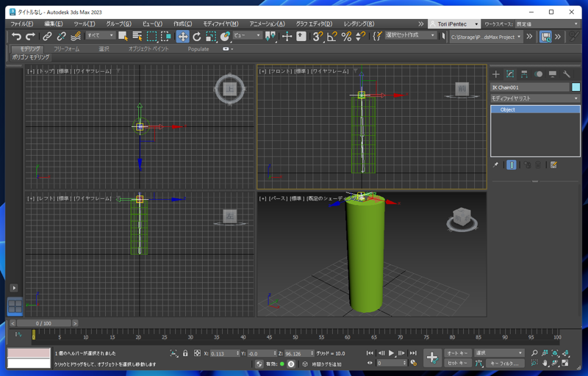Open the レンダリング(R) menu
Viewport: 588px width, 376px height.
pos(359,24)
